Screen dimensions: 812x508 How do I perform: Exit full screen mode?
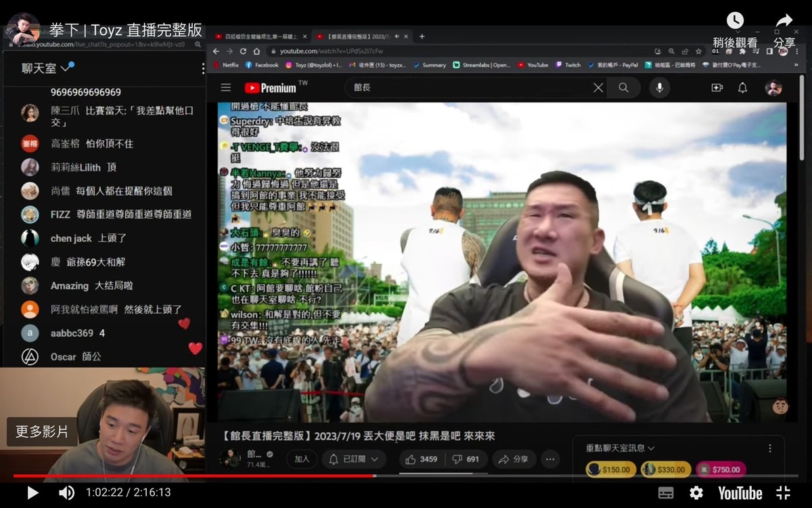(783, 493)
